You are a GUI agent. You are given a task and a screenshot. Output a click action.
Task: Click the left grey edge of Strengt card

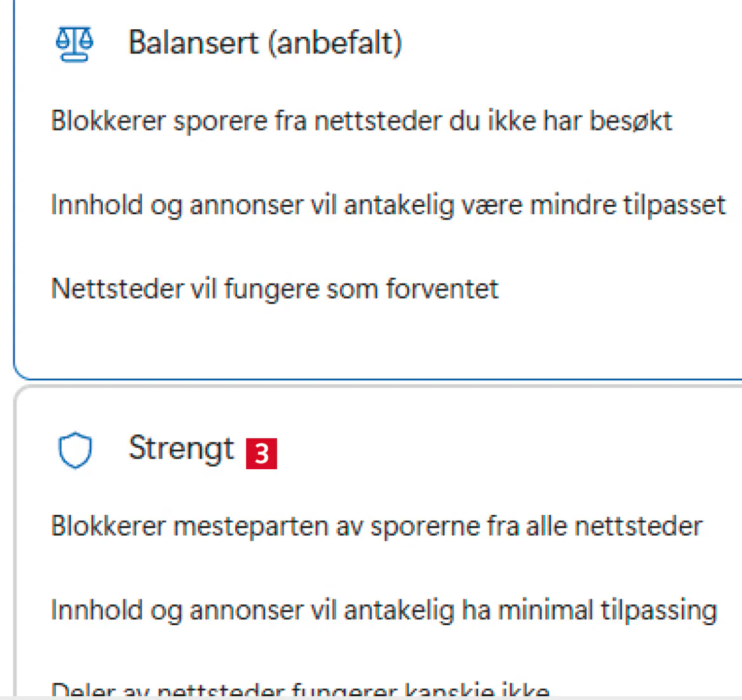pos(15,539)
